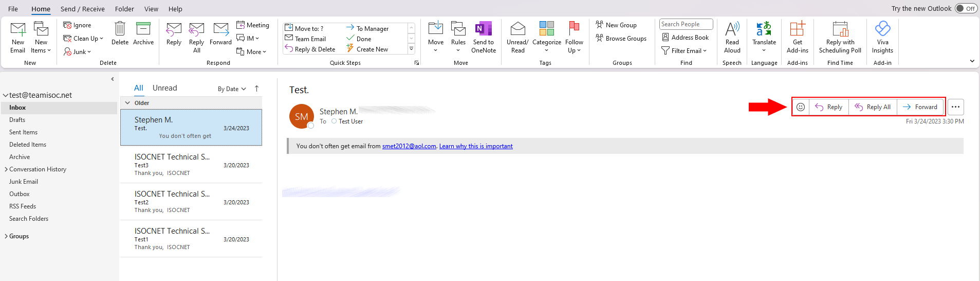
Task: Expand the Conversation History folder
Action: click(x=6, y=169)
